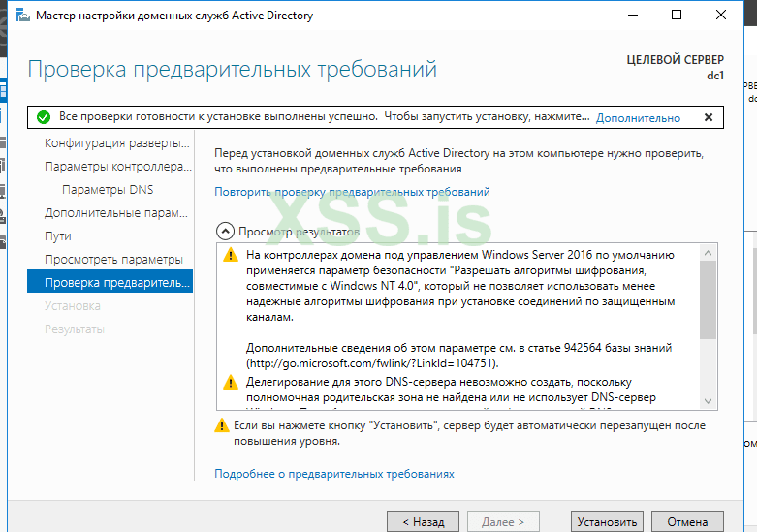The width and height of the screenshot is (757, 532).
Task: Minimize the wizard window
Action: point(633,15)
